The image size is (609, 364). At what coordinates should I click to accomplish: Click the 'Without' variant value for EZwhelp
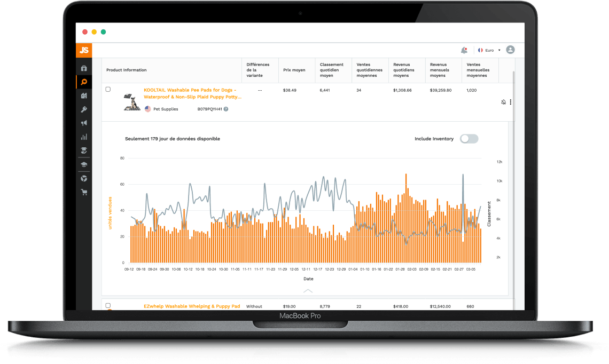pyautogui.click(x=254, y=306)
